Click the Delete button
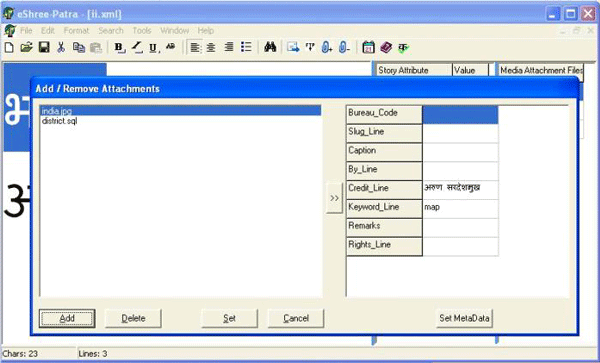This screenshot has width=600, height=363. coord(133,318)
